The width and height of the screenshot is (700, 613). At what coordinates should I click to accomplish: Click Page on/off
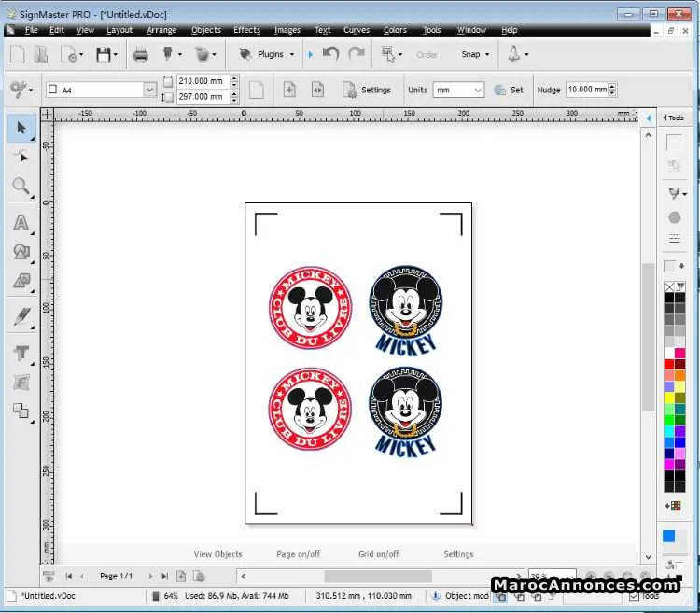tap(299, 554)
